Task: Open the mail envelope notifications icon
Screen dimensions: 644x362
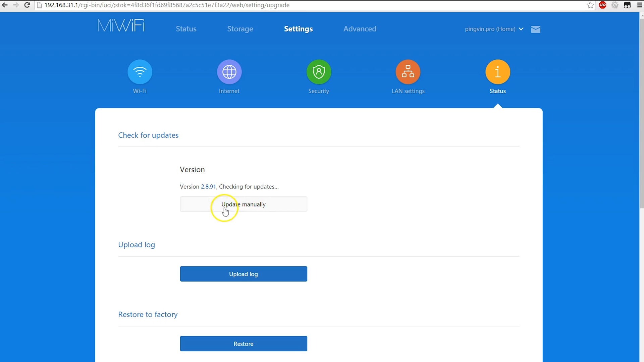Action: click(x=536, y=29)
